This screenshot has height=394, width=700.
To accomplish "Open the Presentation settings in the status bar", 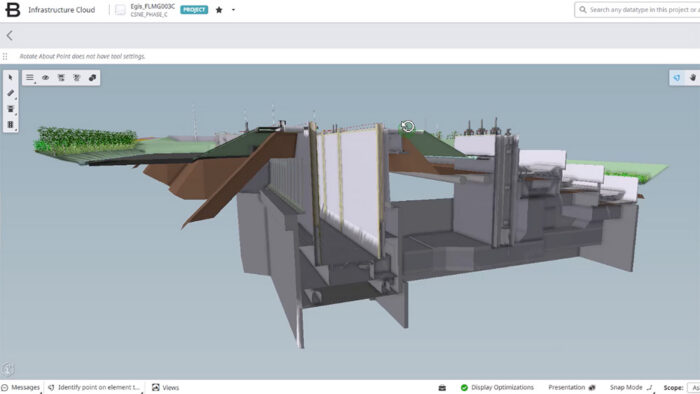I will (x=572, y=387).
